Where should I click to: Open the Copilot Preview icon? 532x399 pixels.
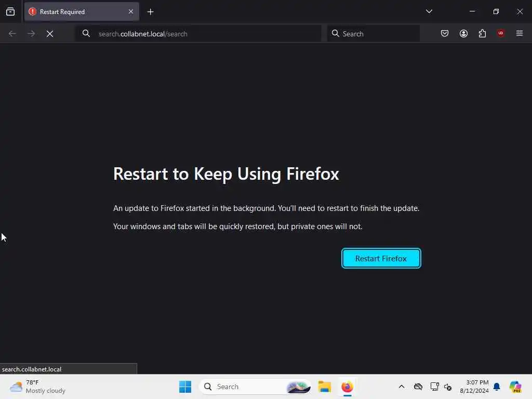pos(515,387)
